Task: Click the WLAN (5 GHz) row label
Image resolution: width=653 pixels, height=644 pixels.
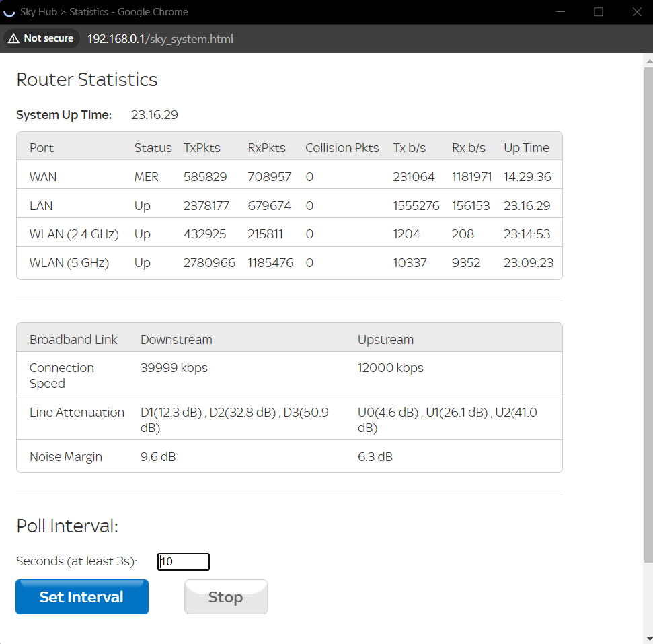Action: click(69, 263)
